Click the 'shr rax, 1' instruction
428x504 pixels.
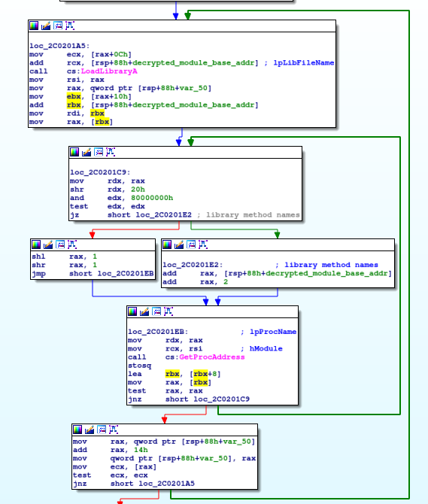click(x=64, y=265)
